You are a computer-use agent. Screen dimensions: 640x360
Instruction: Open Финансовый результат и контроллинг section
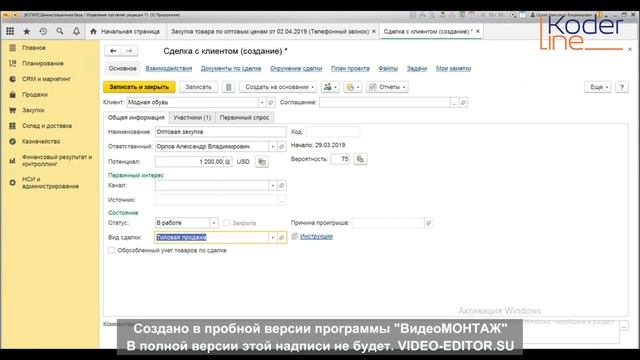pos(57,160)
